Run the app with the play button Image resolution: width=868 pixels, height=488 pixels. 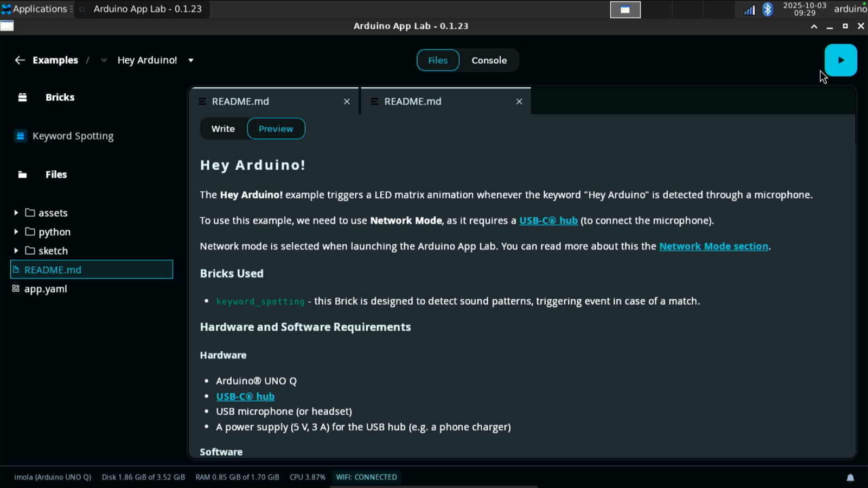[840, 60]
